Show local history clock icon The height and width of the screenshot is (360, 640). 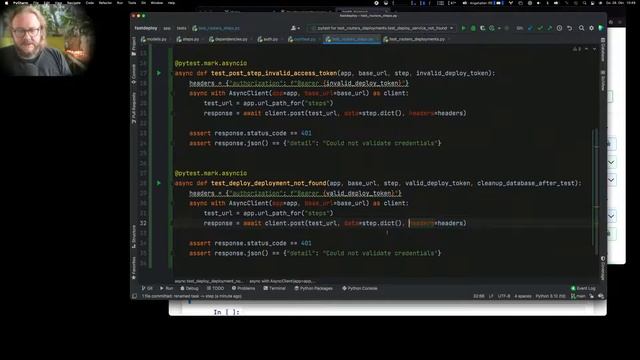coord(559,28)
